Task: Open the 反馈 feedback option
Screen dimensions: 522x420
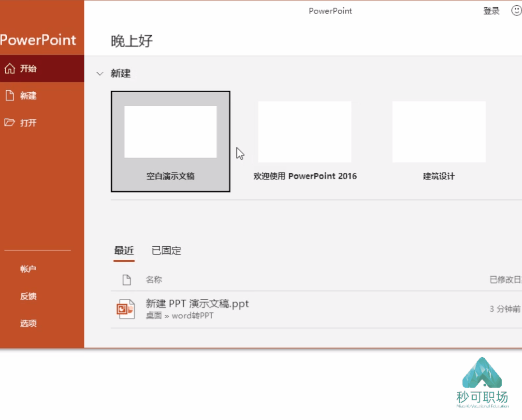Action: [28, 296]
